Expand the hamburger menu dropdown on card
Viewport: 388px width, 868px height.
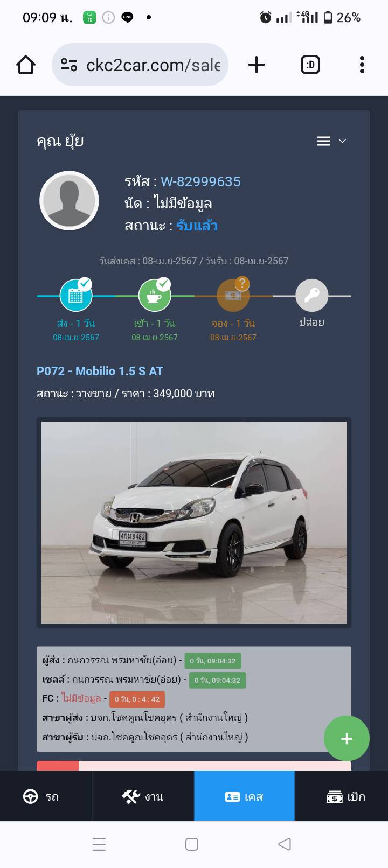pyautogui.click(x=324, y=141)
